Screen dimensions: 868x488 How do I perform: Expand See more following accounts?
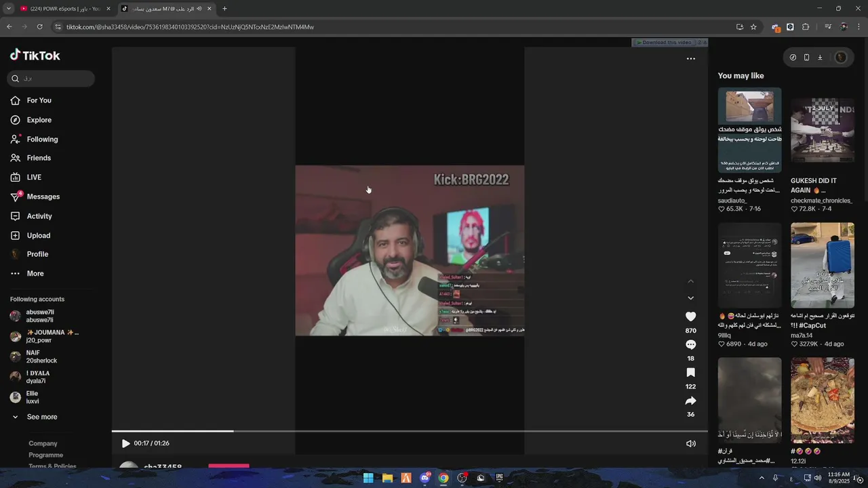pyautogui.click(x=41, y=417)
